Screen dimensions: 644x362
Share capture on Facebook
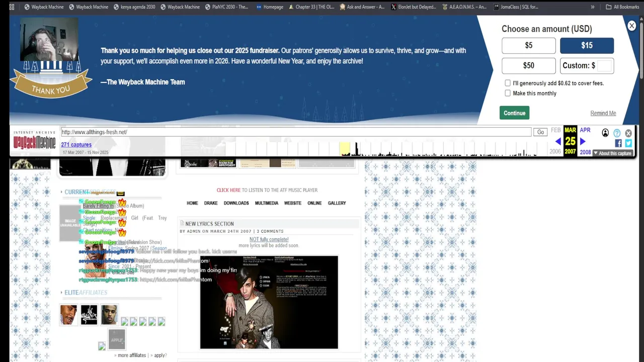[x=618, y=143]
